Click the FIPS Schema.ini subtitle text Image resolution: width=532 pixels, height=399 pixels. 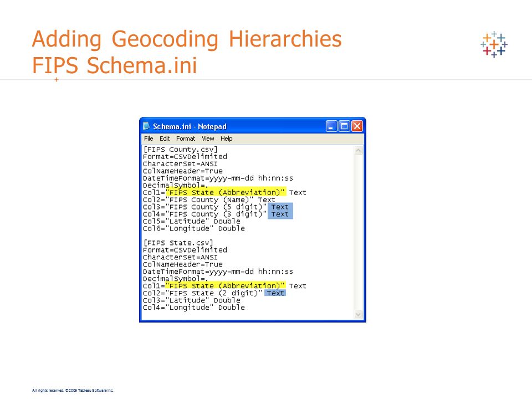(x=114, y=65)
